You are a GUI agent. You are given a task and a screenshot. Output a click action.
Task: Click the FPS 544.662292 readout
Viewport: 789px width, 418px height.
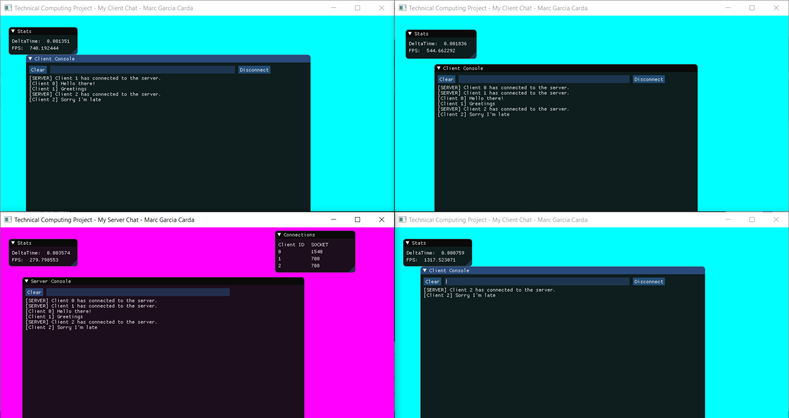(x=432, y=51)
